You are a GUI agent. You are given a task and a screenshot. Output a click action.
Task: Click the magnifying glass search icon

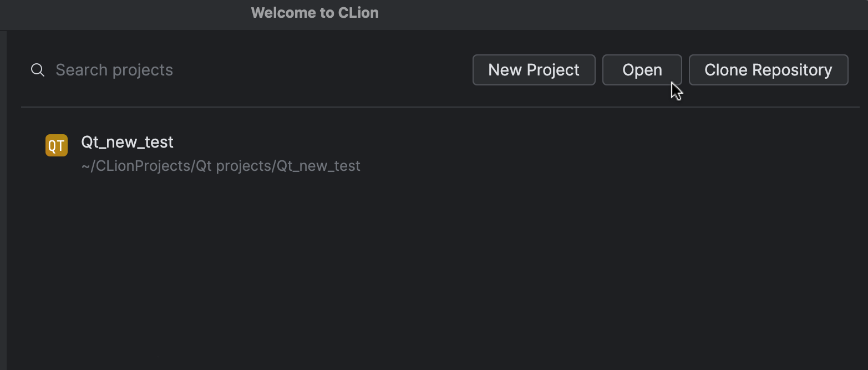click(38, 70)
